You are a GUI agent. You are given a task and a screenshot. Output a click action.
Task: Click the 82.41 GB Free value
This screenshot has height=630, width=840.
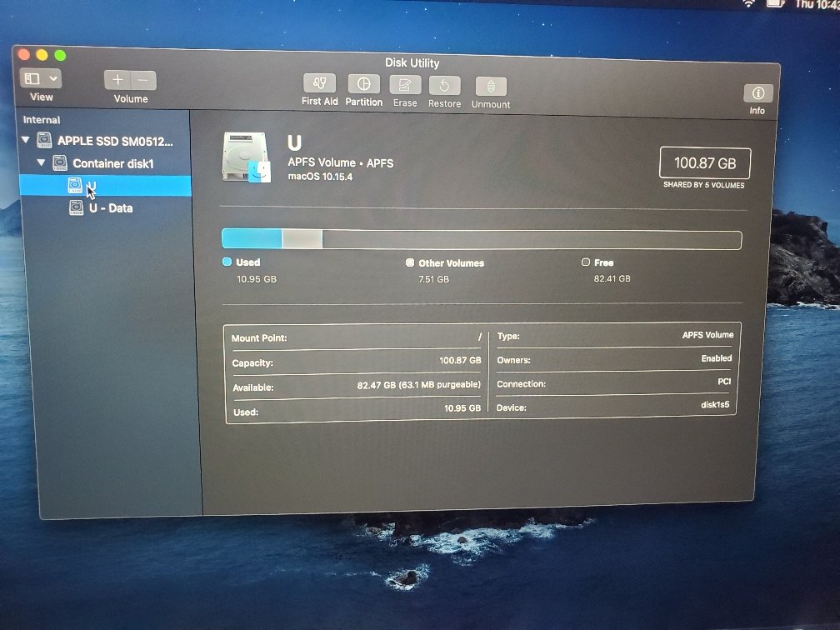tap(612, 278)
